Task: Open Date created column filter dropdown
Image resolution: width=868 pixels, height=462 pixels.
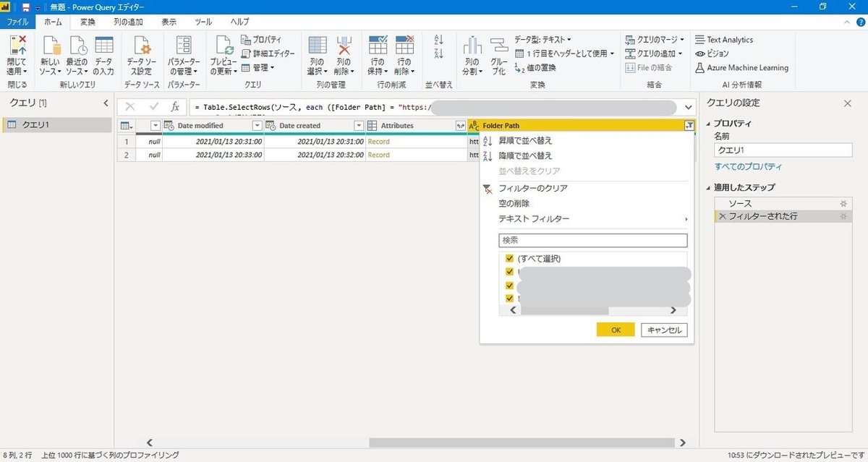Action: coord(358,126)
